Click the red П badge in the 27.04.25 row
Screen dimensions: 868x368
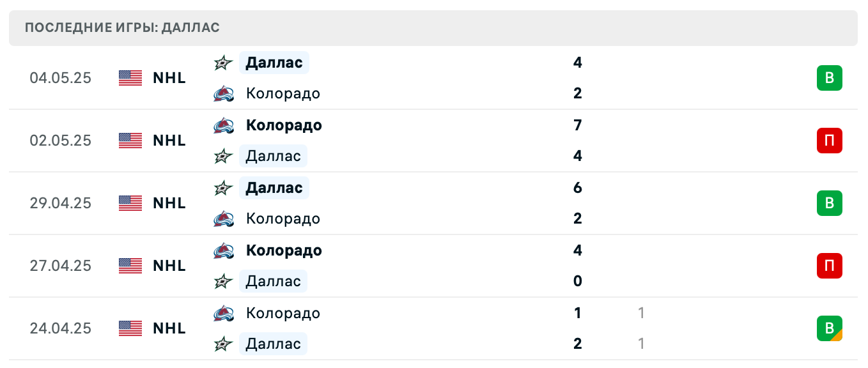pos(830,266)
